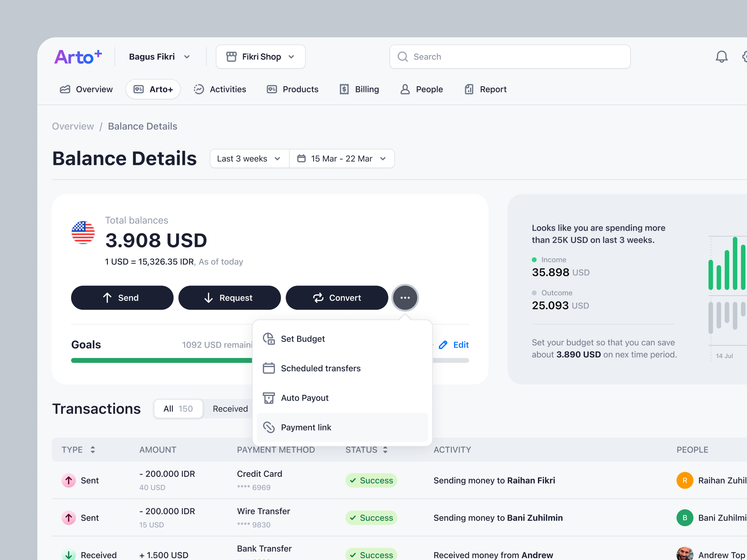The width and height of the screenshot is (747, 560).
Task: Switch to the Billing tab
Action: [359, 89]
